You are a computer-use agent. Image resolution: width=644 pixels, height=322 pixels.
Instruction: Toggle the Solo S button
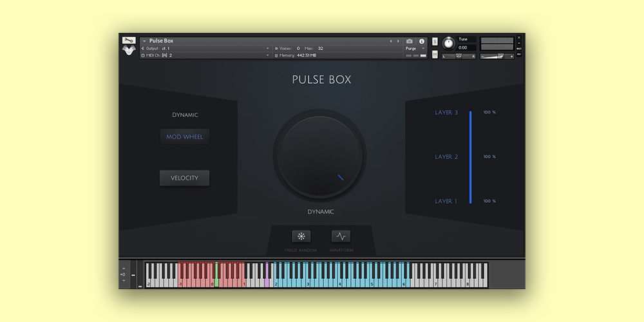435,41
